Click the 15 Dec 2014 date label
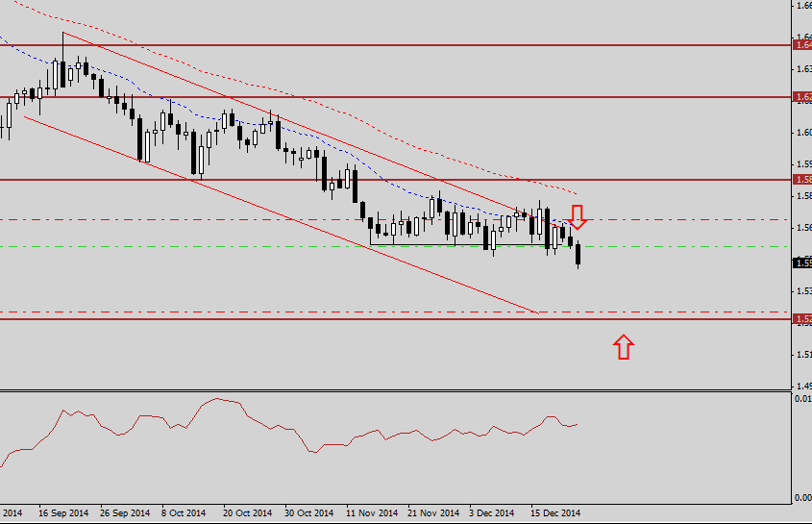This screenshot has height=524, width=812. 556,512
